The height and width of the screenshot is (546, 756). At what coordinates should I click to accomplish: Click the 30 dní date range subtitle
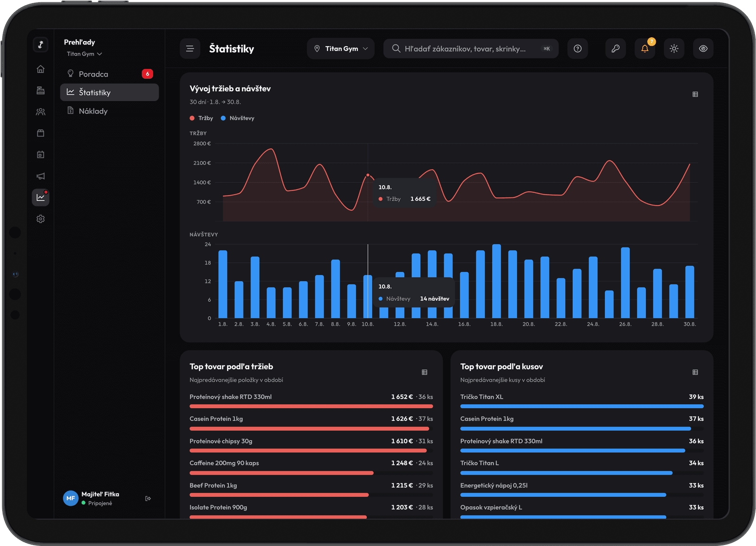coord(215,102)
